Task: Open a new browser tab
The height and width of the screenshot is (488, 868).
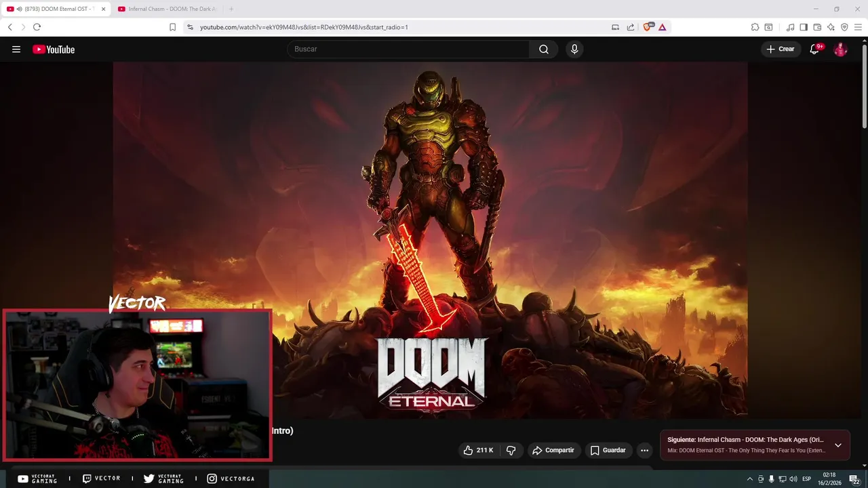Action: (x=231, y=9)
